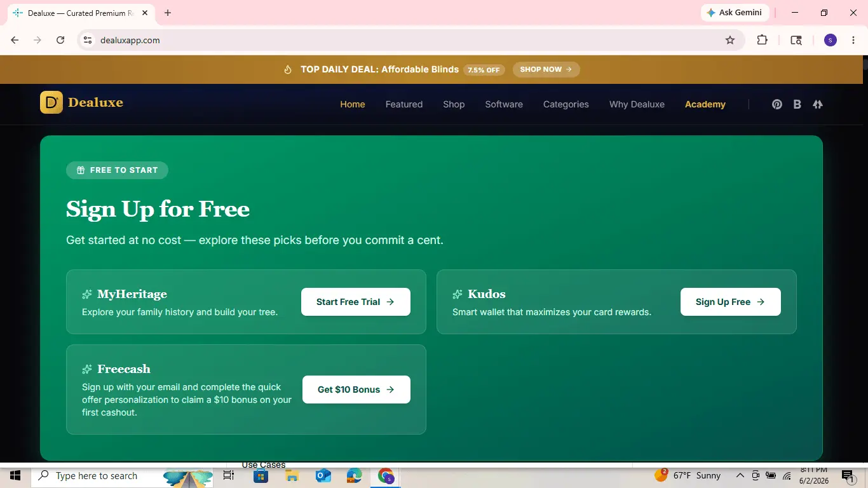Launch Microsoft Edge from the taskbar
This screenshot has height=488, width=868.
354,475
